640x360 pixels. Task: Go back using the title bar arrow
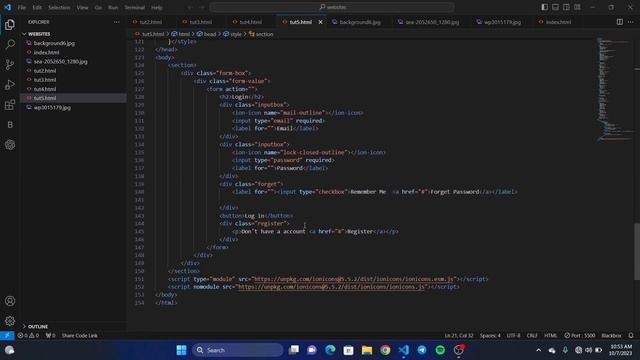point(190,7)
